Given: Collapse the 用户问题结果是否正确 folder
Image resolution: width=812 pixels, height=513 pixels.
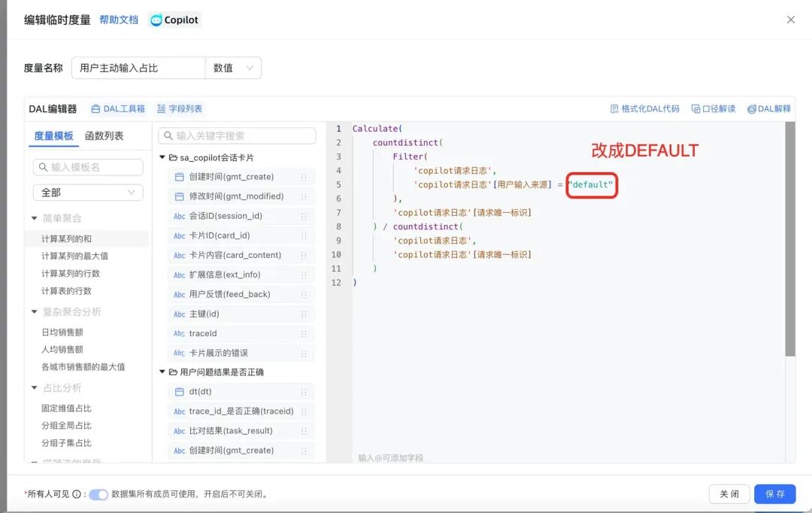Looking at the screenshot, I should tap(162, 372).
